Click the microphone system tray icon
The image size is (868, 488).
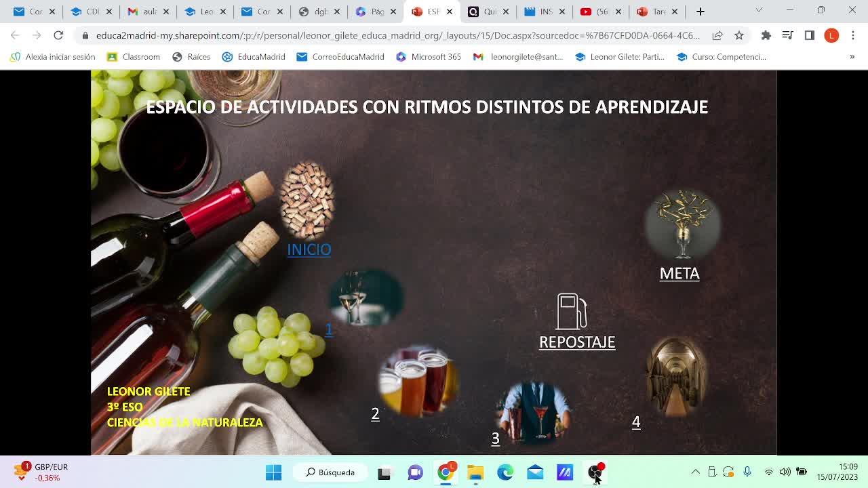[x=747, y=472]
